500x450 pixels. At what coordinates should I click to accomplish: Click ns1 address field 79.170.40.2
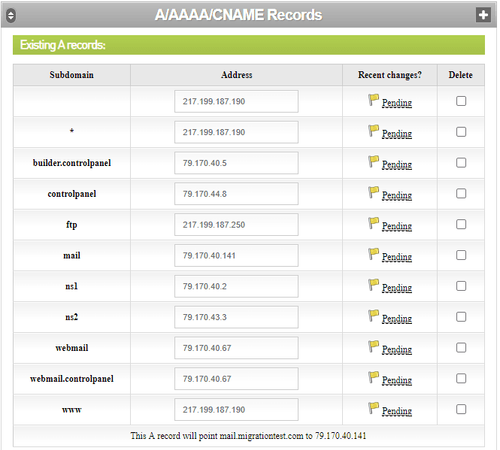point(236,286)
